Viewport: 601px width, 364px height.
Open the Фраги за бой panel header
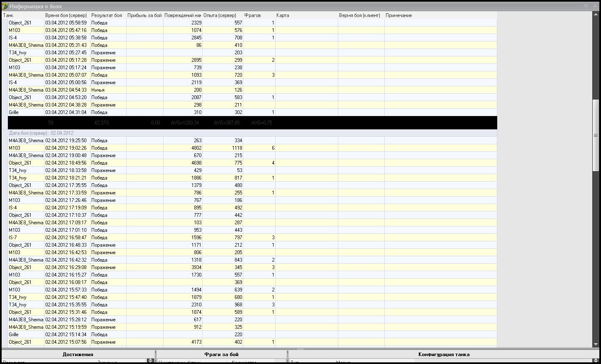[222, 354]
